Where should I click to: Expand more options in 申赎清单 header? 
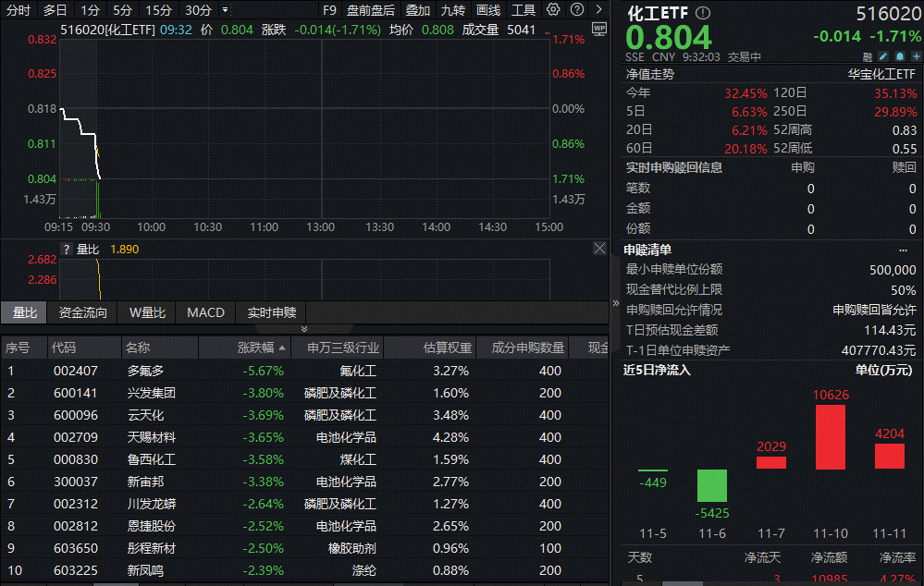903,250
